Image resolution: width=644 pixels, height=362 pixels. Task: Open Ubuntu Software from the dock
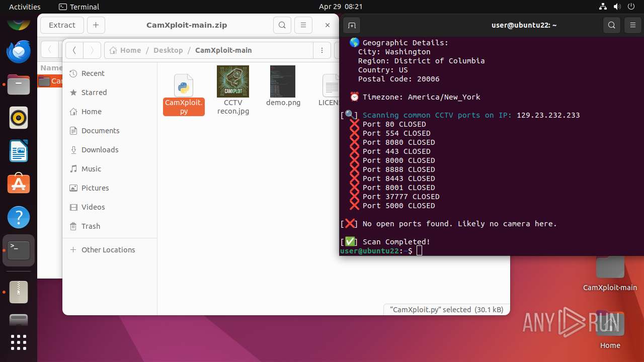pos(19,184)
